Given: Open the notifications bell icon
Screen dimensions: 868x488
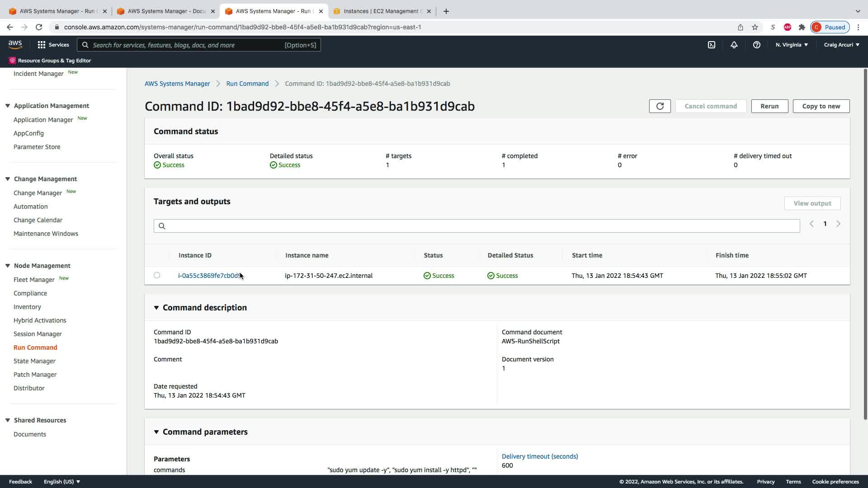Looking at the screenshot, I should coord(734,45).
